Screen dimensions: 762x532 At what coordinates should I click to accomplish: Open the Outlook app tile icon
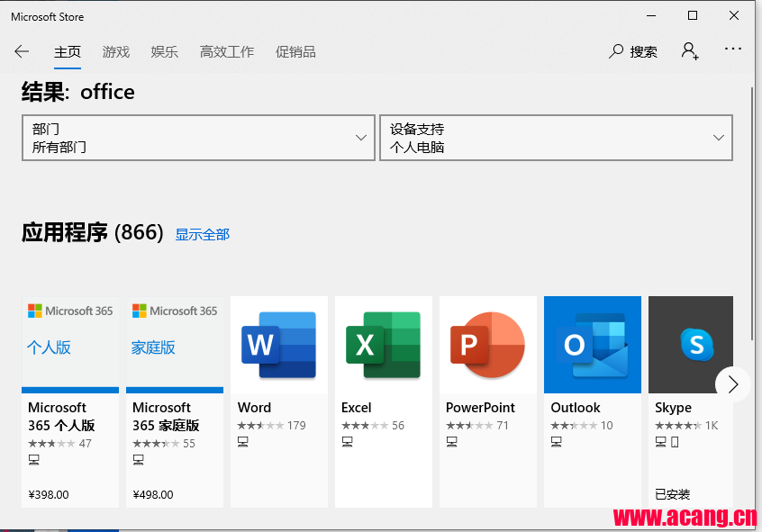(x=593, y=345)
